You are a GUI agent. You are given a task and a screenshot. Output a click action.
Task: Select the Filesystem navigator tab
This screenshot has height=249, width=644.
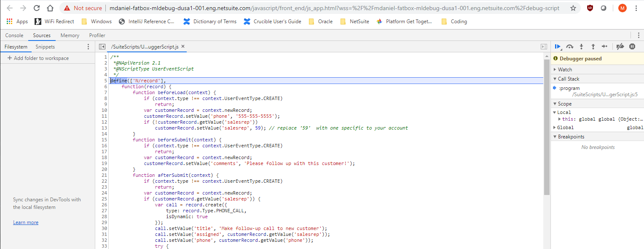coord(16,47)
